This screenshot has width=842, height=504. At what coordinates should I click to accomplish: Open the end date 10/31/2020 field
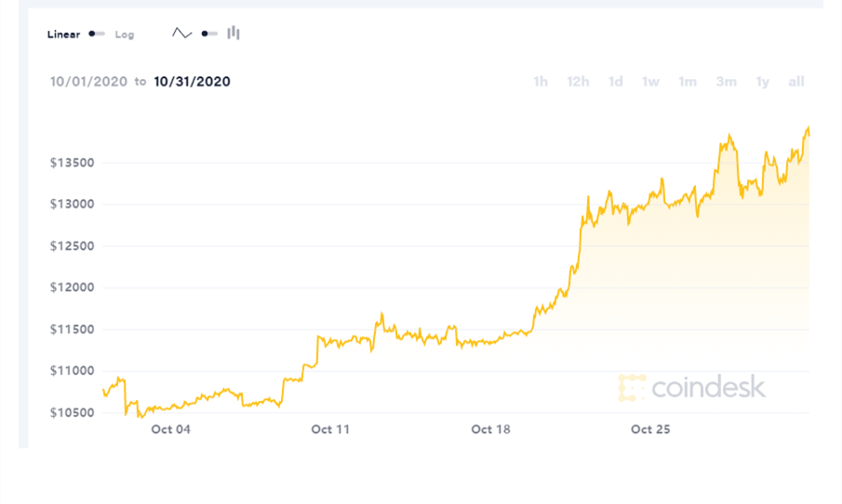[x=192, y=82]
